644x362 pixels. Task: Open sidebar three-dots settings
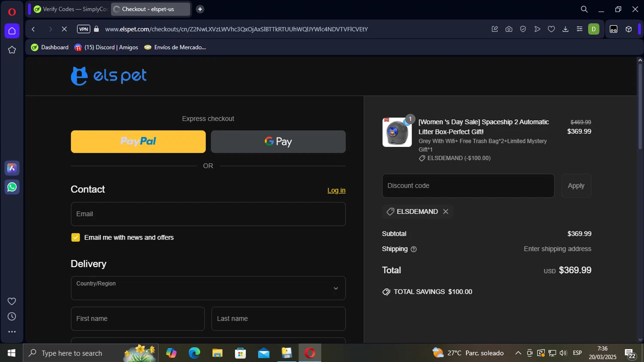click(12, 332)
